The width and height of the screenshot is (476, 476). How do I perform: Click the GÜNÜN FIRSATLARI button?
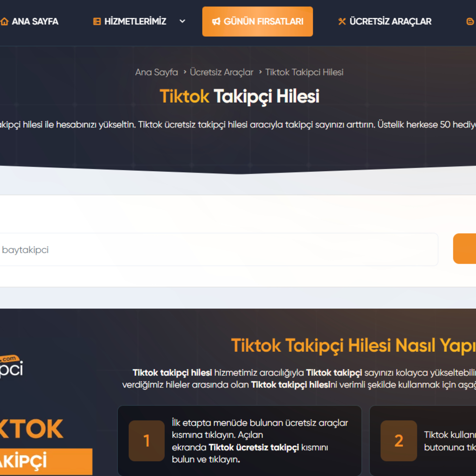[258, 21]
